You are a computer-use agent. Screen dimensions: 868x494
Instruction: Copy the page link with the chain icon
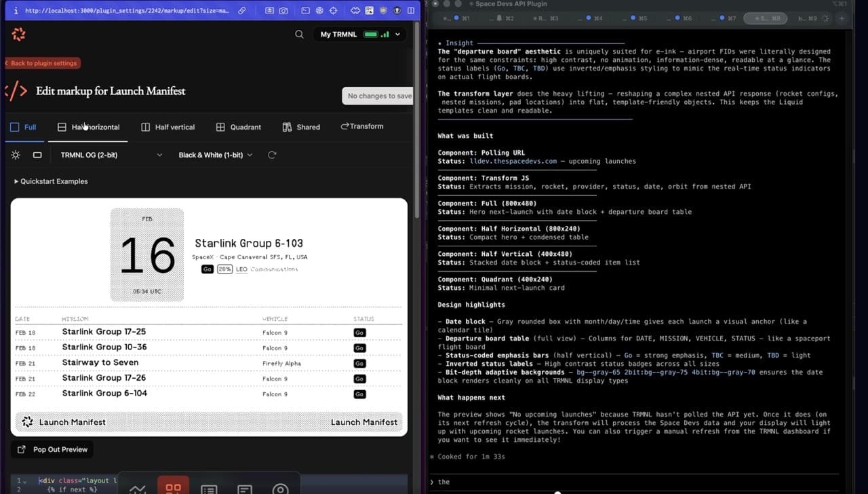click(x=243, y=11)
